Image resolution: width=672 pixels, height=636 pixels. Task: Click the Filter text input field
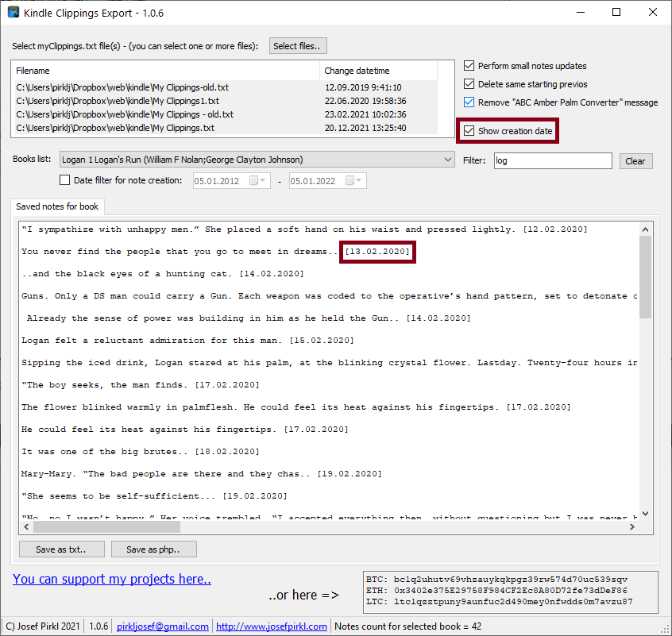coord(553,160)
